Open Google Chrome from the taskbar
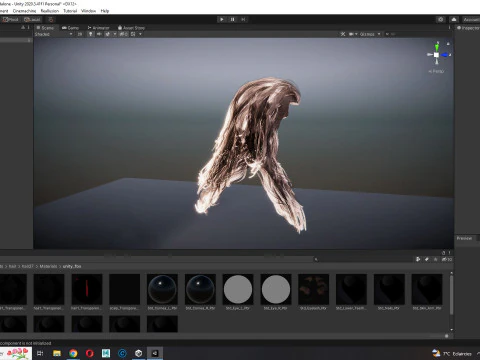This screenshot has height=360, width=480. [73, 353]
